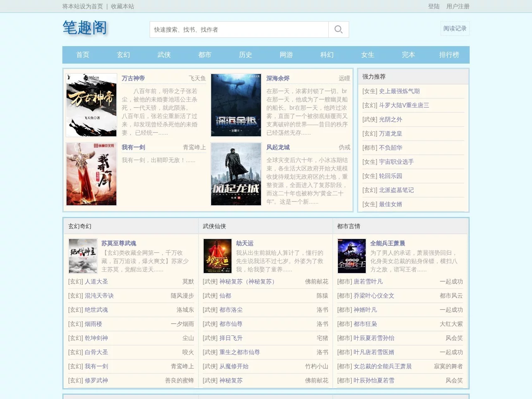This screenshot has width=532, height=399.
Task: Open recommended 宇宙职业选手
Action: [x=397, y=162]
